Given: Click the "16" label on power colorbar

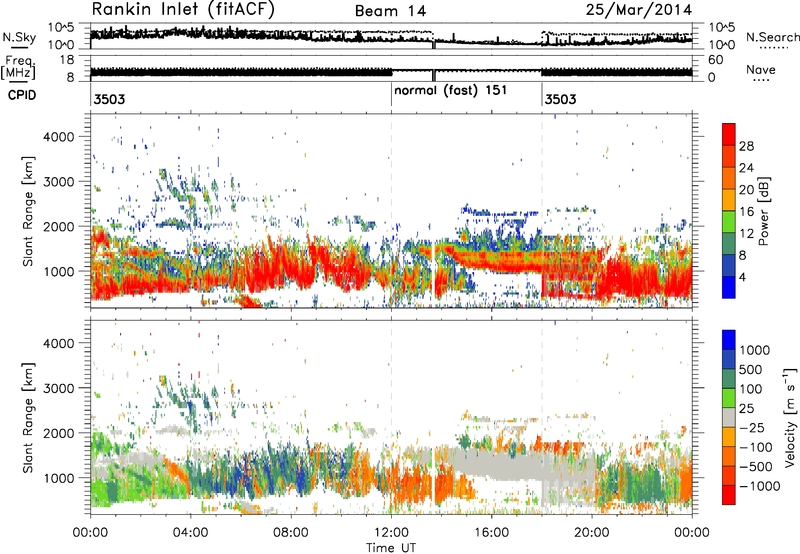Looking at the screenshot, I should click(746, 212).
